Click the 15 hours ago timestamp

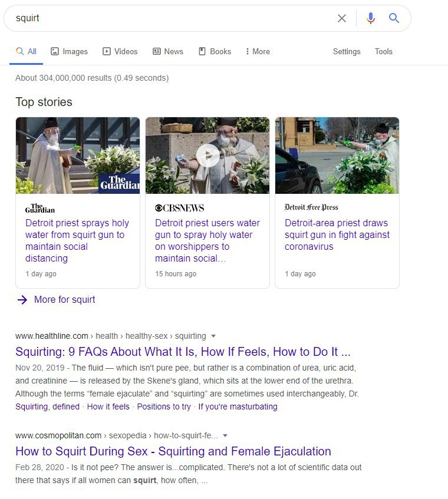point(176,274)
